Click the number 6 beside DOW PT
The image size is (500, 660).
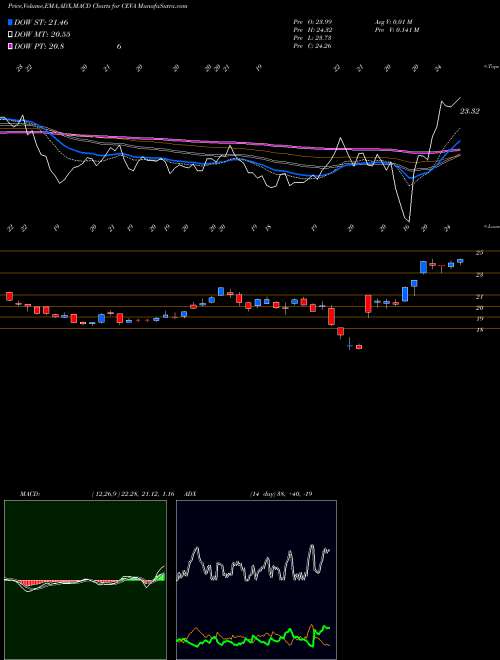(x=119, y=46)
